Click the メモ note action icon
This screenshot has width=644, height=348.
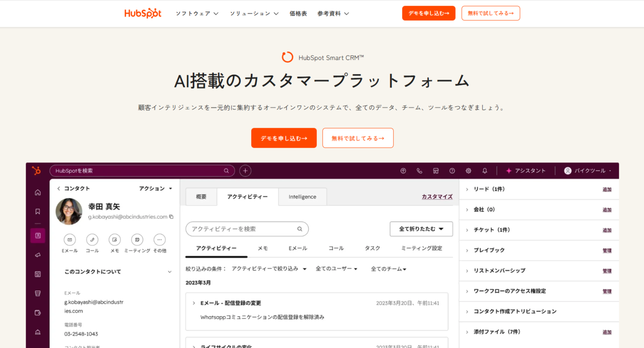point(115,240)
